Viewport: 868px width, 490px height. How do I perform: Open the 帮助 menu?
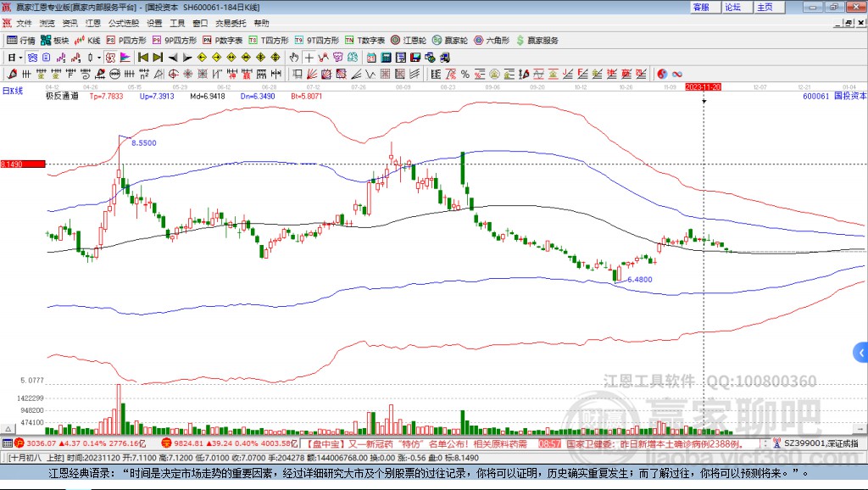(261, 23)
